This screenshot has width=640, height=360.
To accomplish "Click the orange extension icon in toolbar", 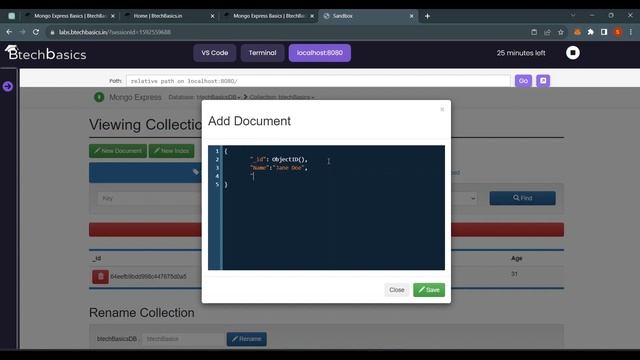I will coord(577,32).
